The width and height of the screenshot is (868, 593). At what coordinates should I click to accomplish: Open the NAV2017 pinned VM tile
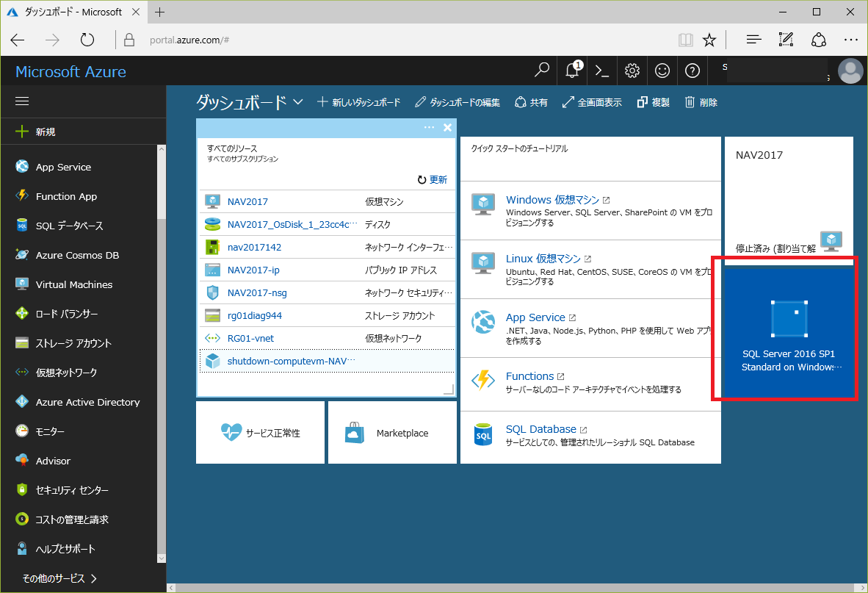click(789, 201)
